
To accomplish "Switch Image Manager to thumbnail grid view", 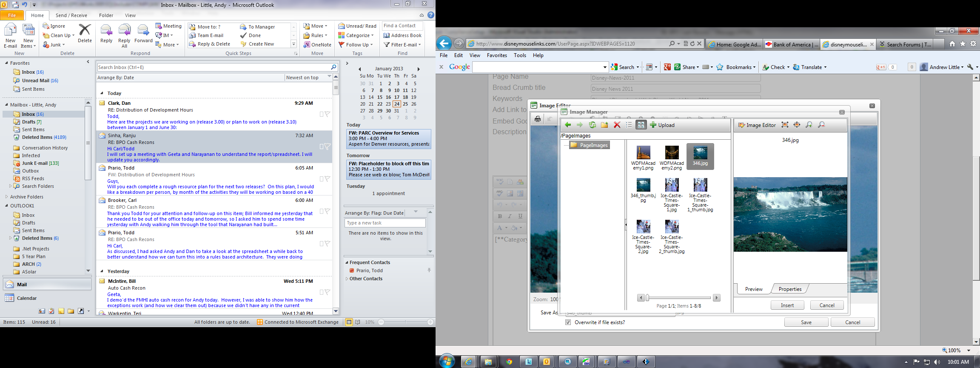I will click(641, 125).
